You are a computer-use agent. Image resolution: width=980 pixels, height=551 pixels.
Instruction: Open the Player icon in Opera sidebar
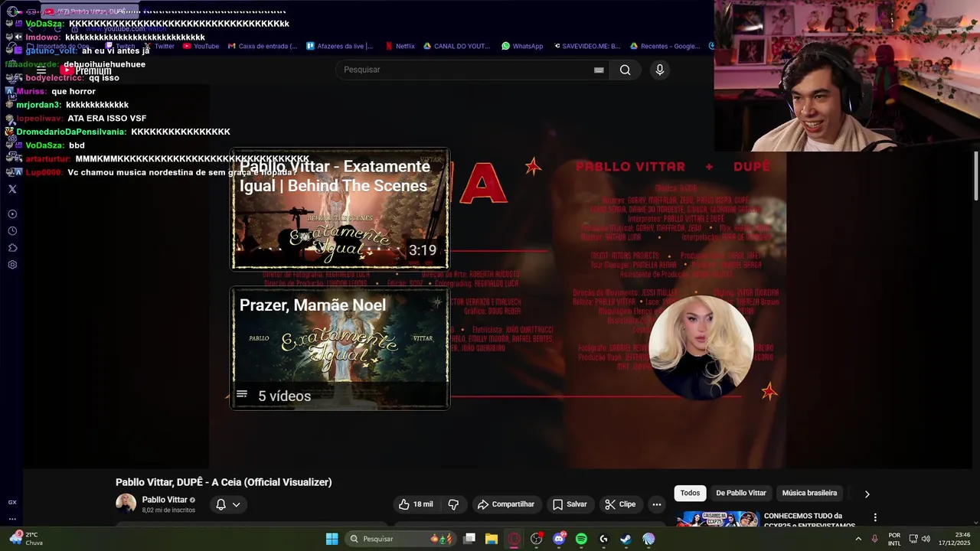[x=12, y=214]
